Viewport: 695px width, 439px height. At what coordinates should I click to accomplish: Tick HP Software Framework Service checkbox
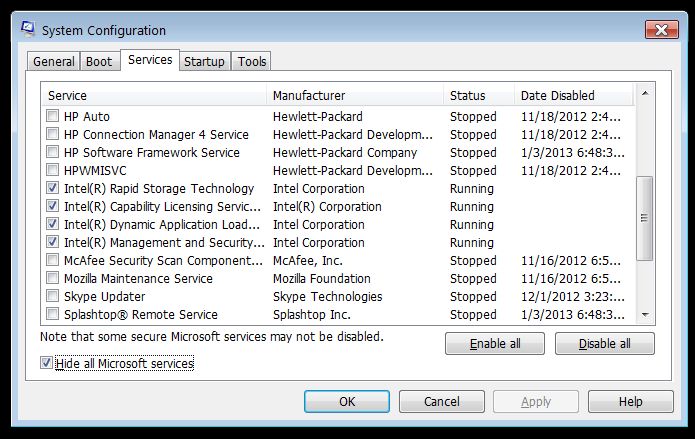(52, 152)
